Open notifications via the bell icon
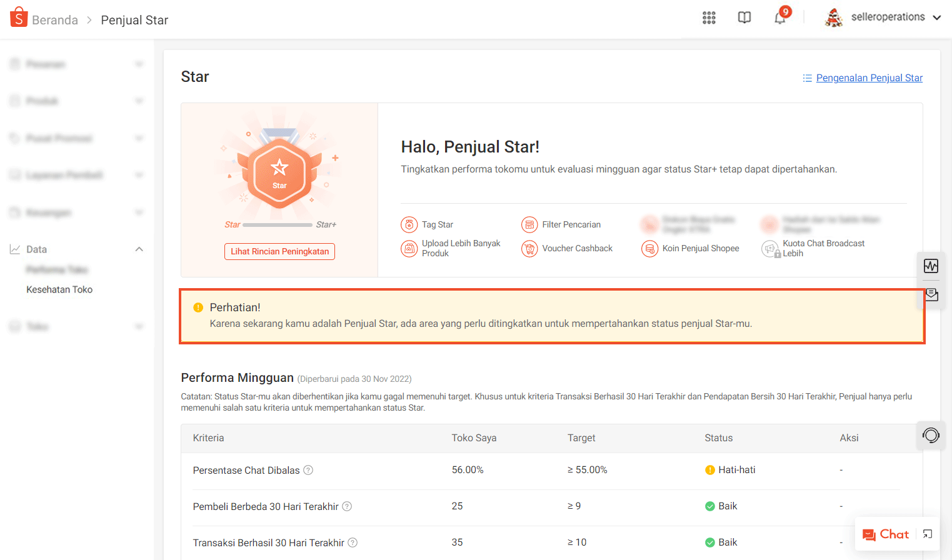 [x=779, y=17]
